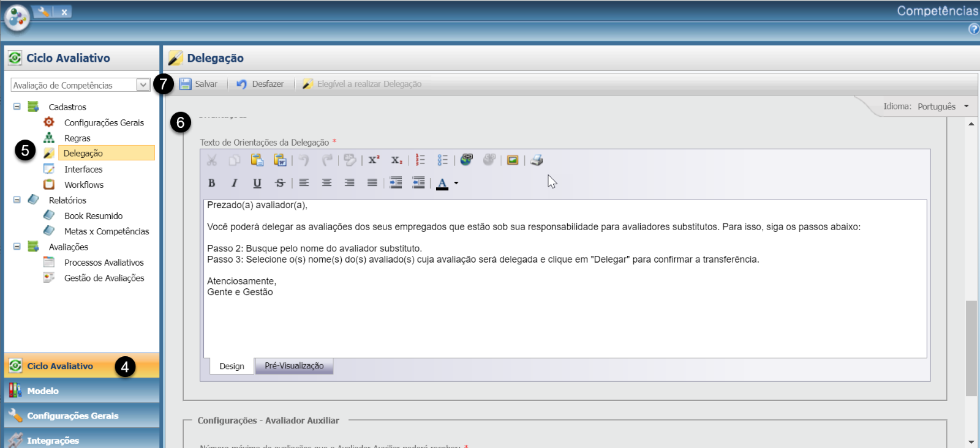The height and width of the screenshot is (448, 980).
Task: Click the Cadastros folder label
Action: click(67, 107)
